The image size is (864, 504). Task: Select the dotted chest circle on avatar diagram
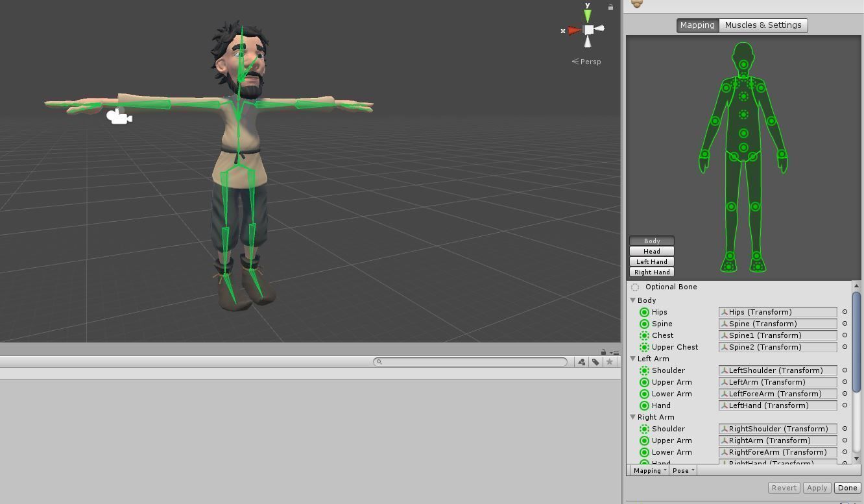click(x=743, y=115)
